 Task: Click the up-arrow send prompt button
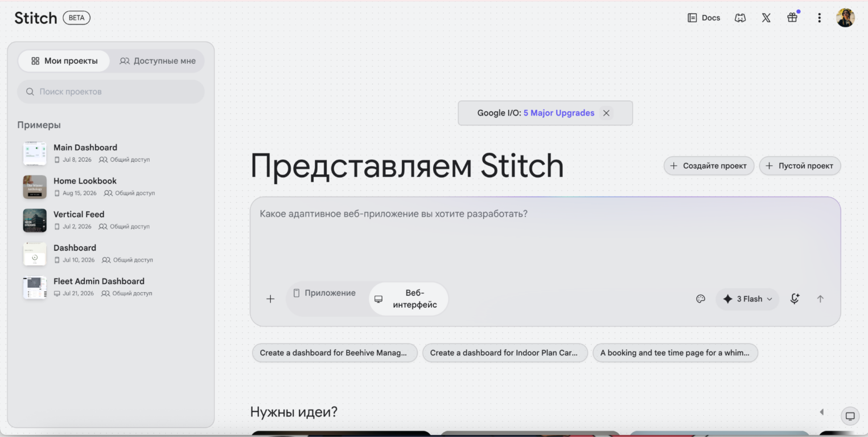tap(820, 299)
